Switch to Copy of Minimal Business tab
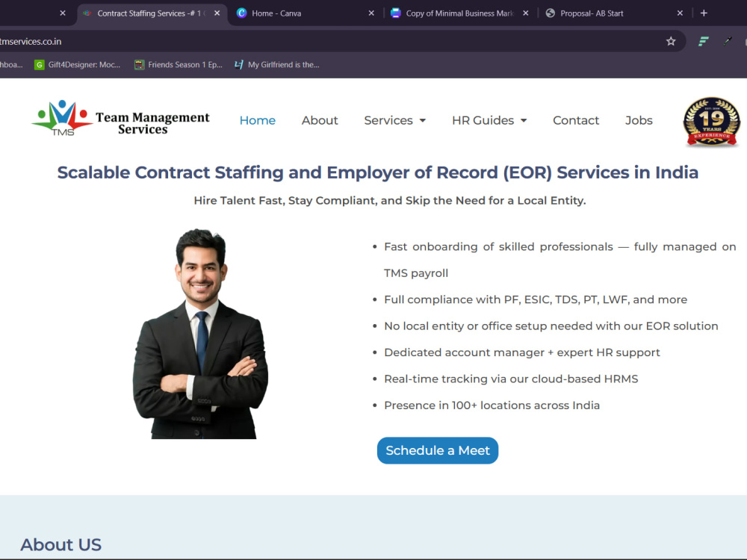747x560 pixels. [x=459, y=13]
